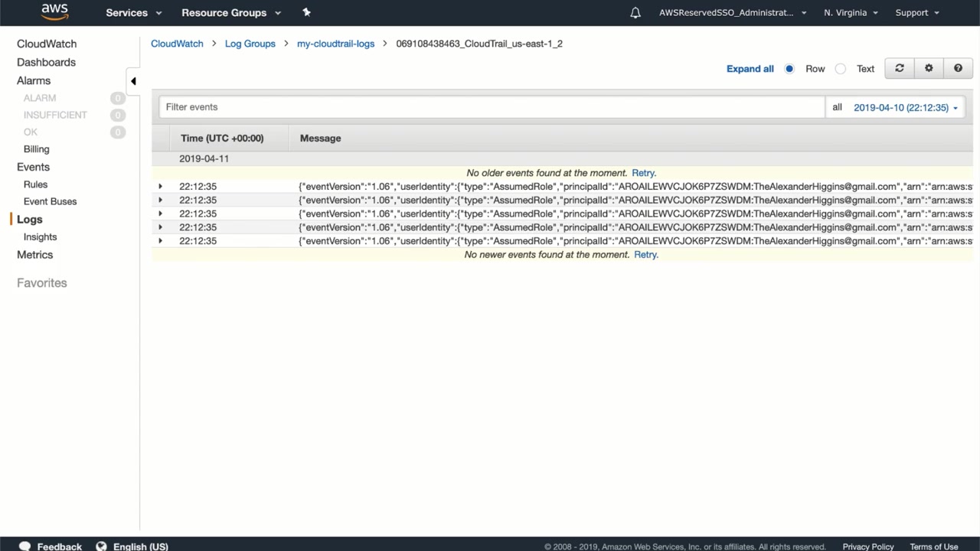The height and width of the screenshot is (551, 980).
Task: Click the Filter events input field
Action: click(x=492, y=107)
